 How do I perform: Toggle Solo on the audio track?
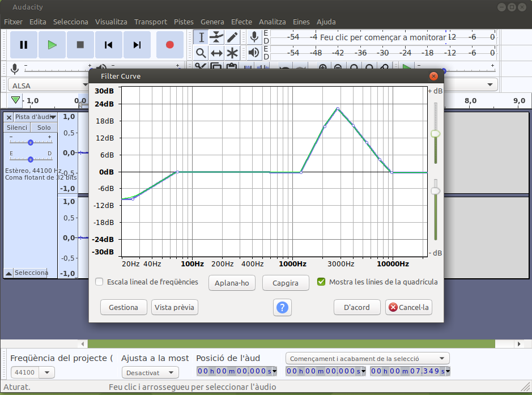pyautogui.click(x=44, y=128)
